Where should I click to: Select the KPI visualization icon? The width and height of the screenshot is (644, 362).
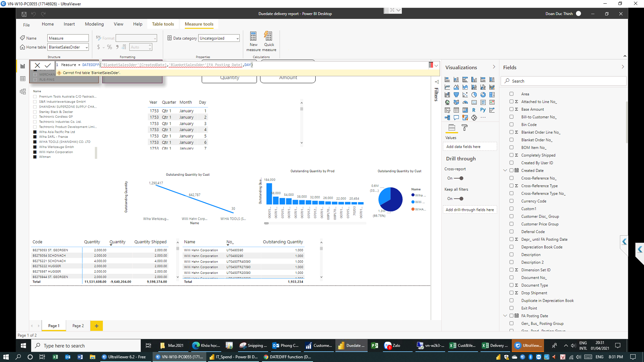492,102
